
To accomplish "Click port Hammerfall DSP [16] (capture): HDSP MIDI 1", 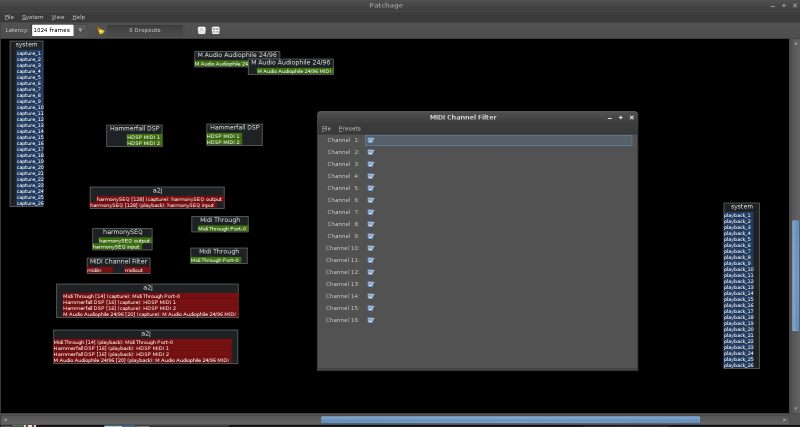I will coord(150,302).
